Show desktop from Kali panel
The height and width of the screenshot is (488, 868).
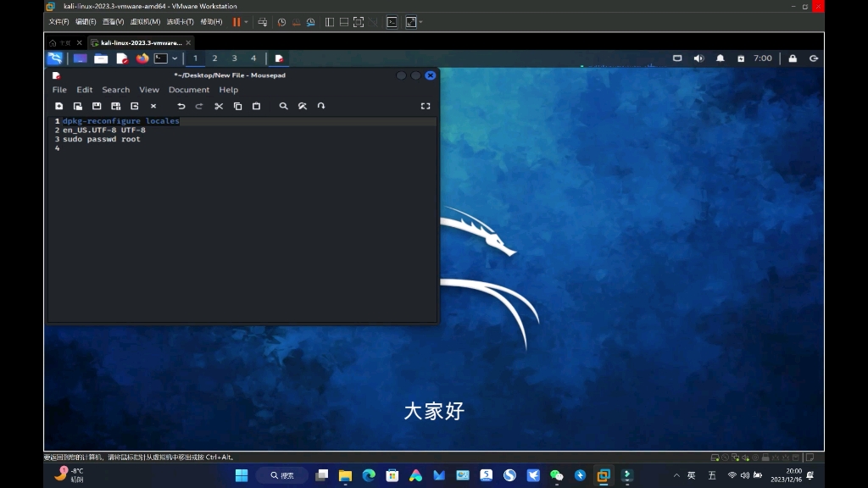[81, 58]
